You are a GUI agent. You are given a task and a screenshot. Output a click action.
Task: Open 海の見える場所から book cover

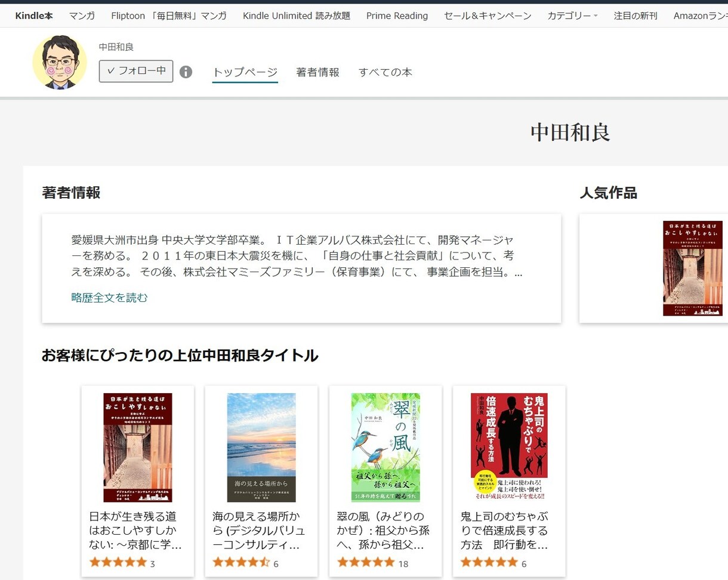coord(261,448)
